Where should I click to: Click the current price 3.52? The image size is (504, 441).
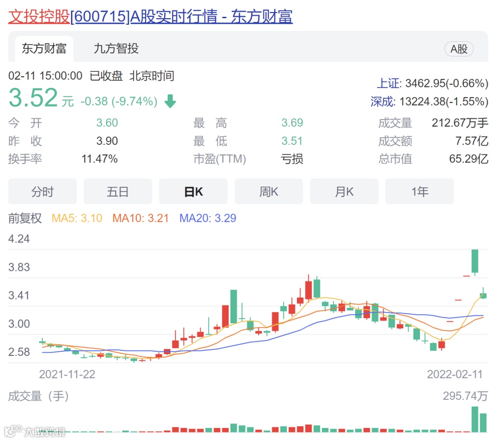33,98
